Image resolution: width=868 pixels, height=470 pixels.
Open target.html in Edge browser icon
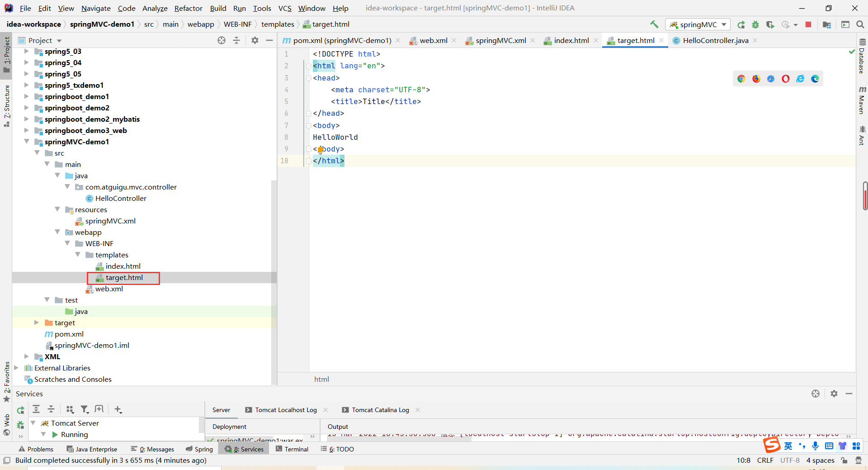point(815,79)
